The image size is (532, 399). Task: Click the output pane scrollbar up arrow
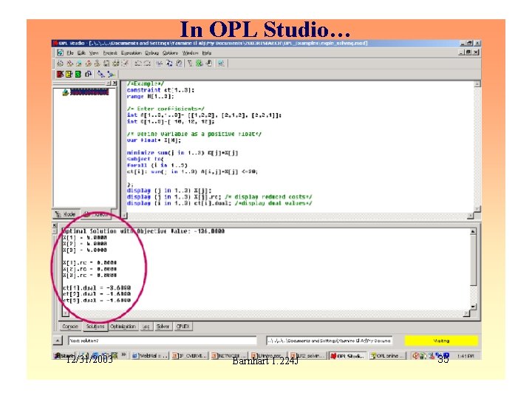click(x=473, y=231)
